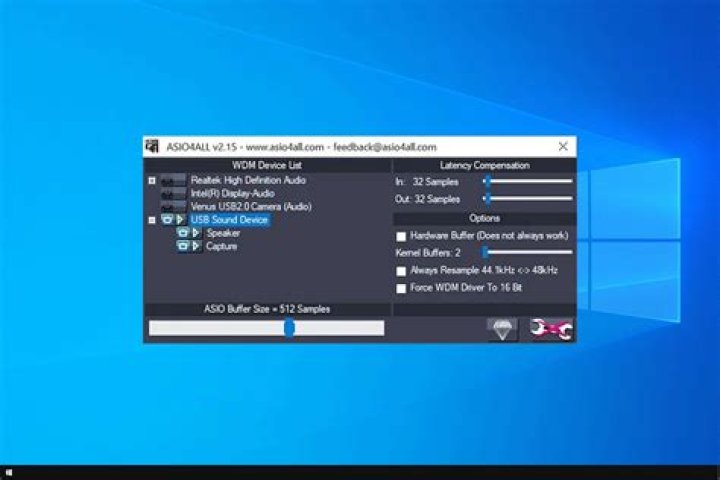
Task: Click the diamond load-defaults icon
Action: [502, 329]
